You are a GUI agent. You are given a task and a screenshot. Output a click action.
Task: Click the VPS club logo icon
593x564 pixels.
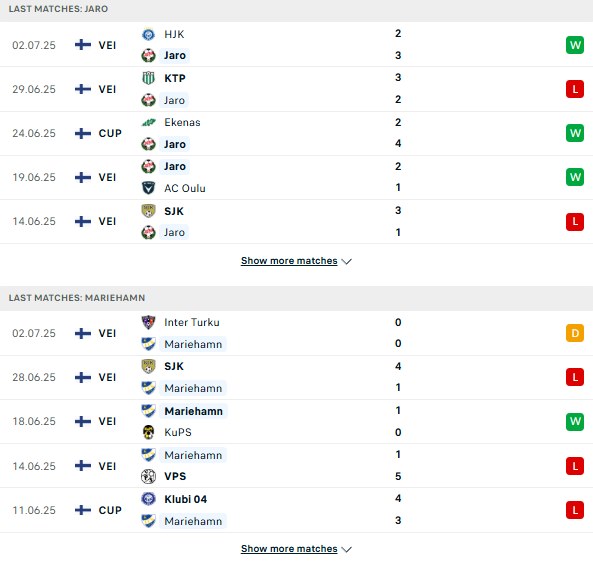pos(148,476)
